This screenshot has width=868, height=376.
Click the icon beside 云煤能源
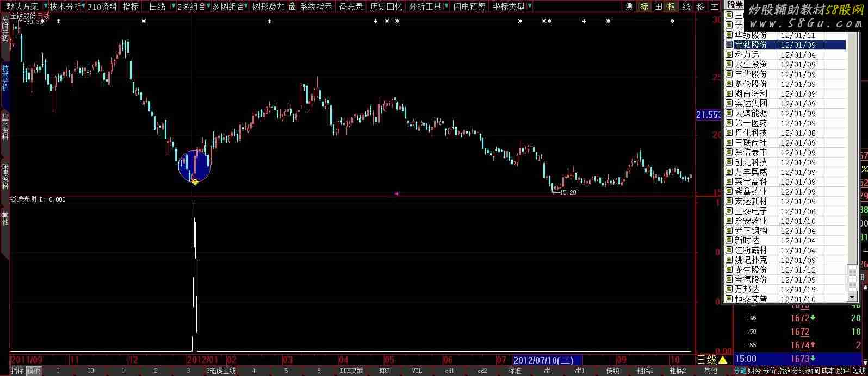[729, 114]
